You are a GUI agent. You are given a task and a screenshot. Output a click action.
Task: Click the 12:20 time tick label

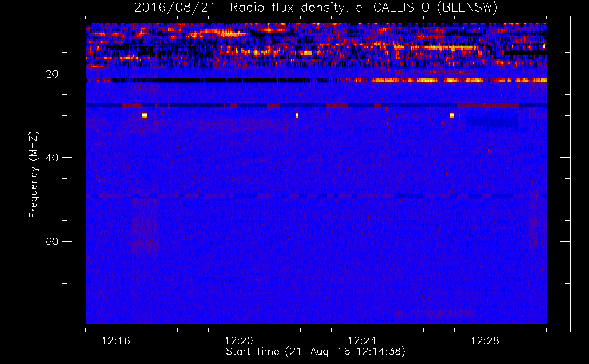click(x=239, y=341)
